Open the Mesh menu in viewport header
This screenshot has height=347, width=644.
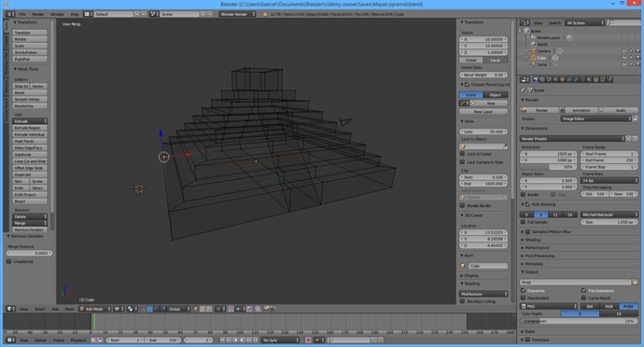point(69,309)
